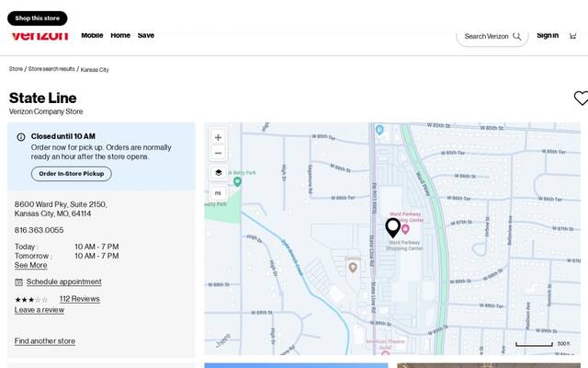Open the Save menu
Screen dimensions: 588x368
point(146,35)
